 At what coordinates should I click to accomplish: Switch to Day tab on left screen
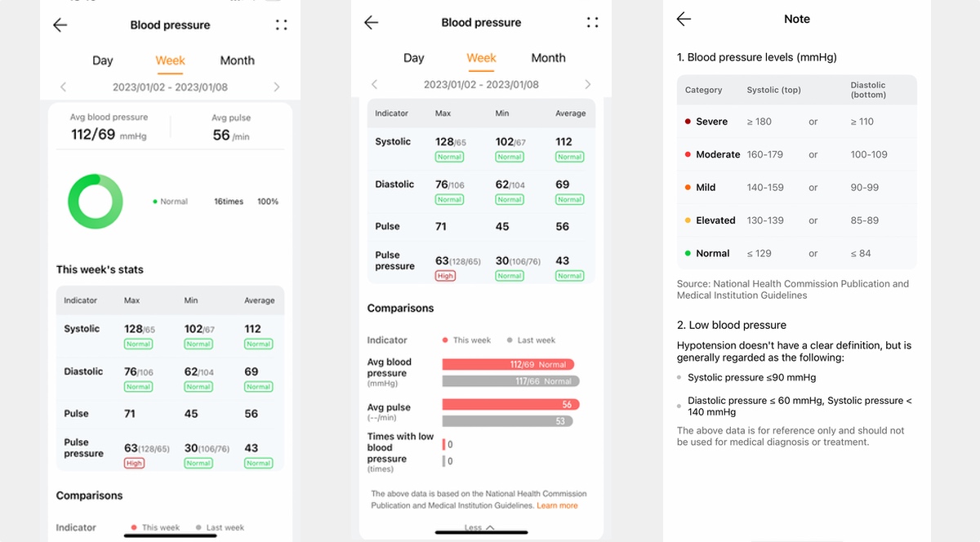coord(103,60)
